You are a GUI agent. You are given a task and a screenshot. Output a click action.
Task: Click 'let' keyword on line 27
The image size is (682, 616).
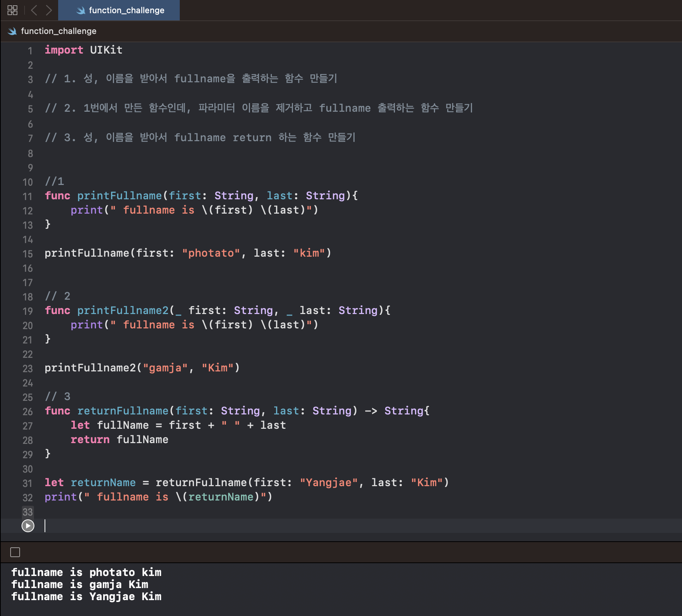click(x=80, y=425)
